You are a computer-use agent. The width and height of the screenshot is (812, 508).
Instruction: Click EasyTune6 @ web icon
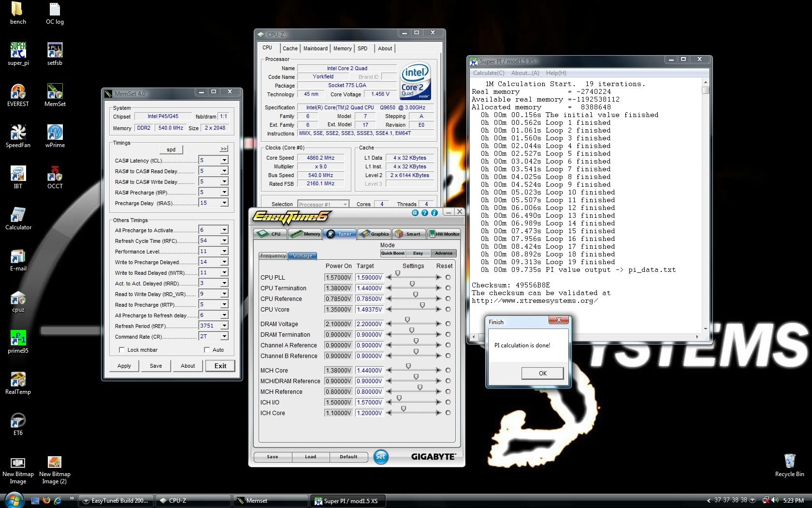(x=415, y=212)
